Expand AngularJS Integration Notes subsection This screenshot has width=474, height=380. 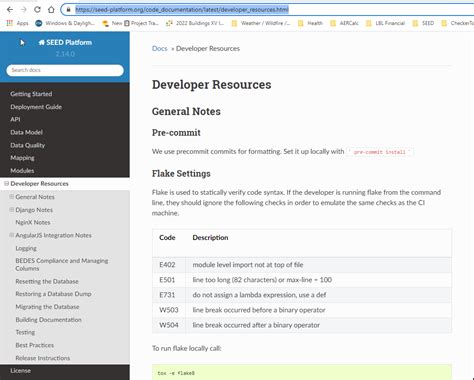point(11,235)
